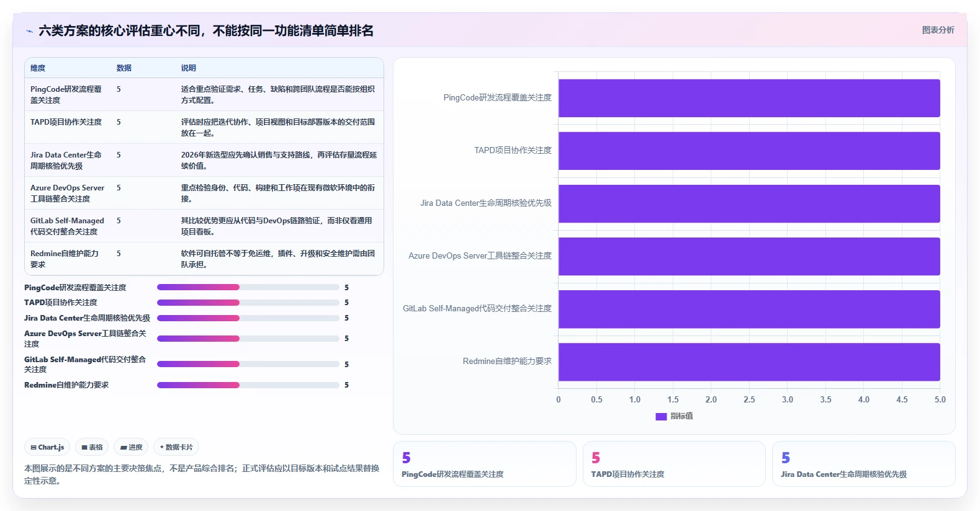Image resolution: width=980 pixels, height=511 pixels.
Task: Click the x-axis tick label 5.0
Action: (940, 400)
